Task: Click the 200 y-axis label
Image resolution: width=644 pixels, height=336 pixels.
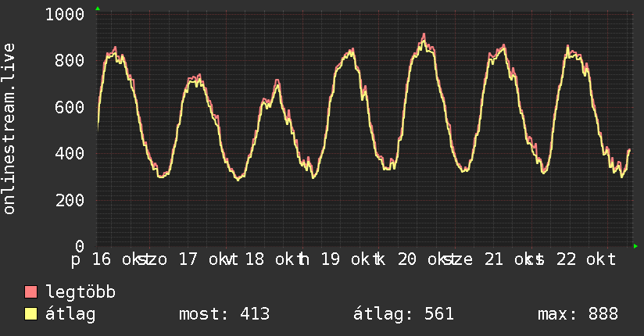Action: [x=70, y=201]
